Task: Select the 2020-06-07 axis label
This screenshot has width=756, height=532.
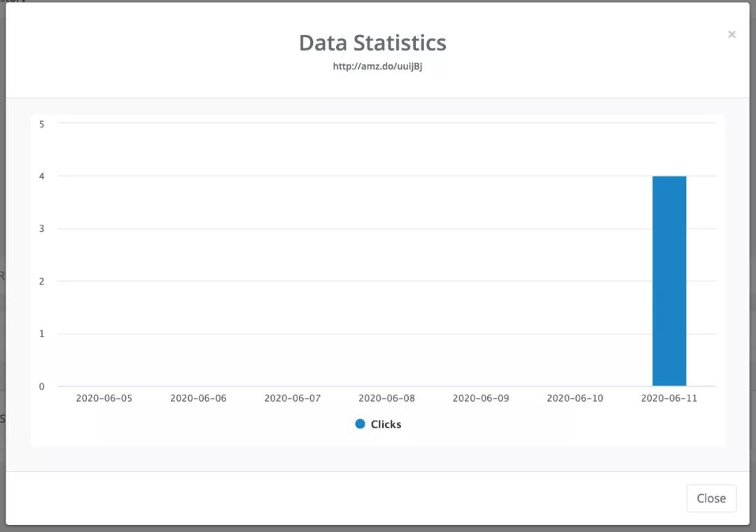Action: 293,398
